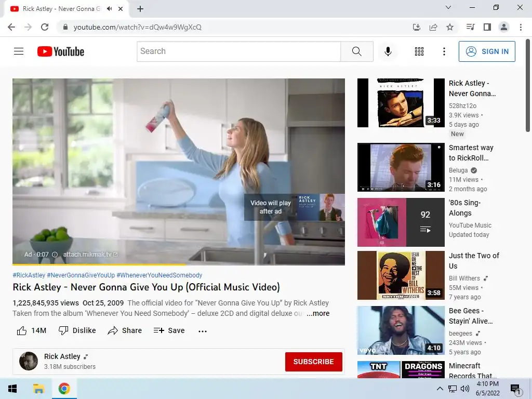This screenshot has height=399, width=532.
Task: Open the taskbar volume control
Action: tap(465, 389)
